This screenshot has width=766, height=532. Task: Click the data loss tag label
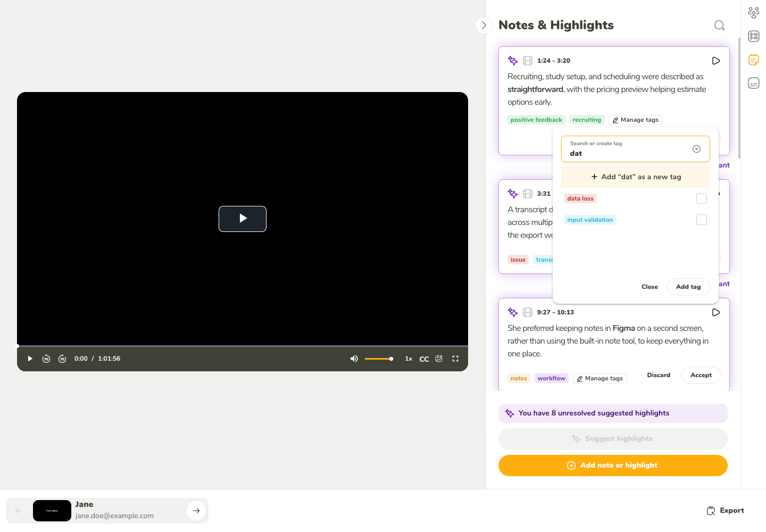coord(580,198)
